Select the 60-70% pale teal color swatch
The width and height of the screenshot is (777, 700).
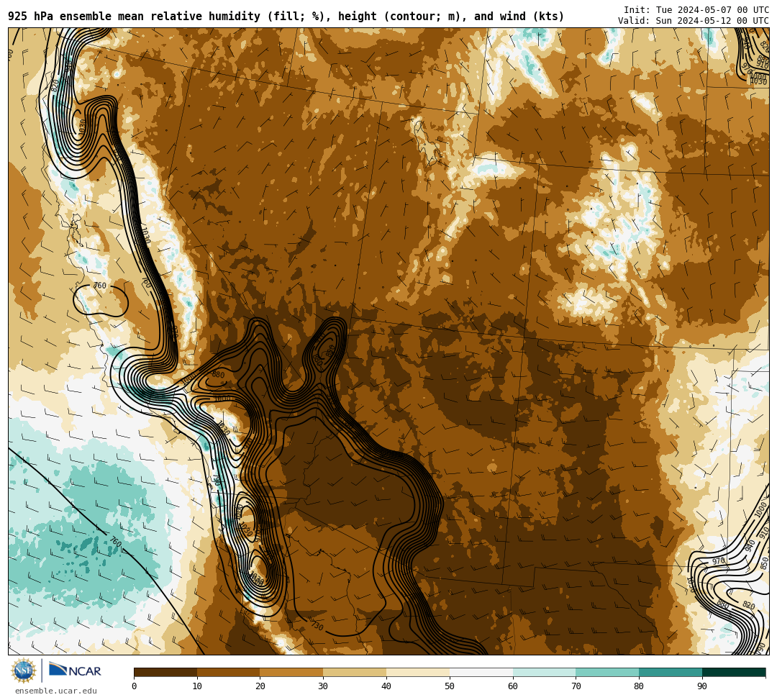click(545, 672)
